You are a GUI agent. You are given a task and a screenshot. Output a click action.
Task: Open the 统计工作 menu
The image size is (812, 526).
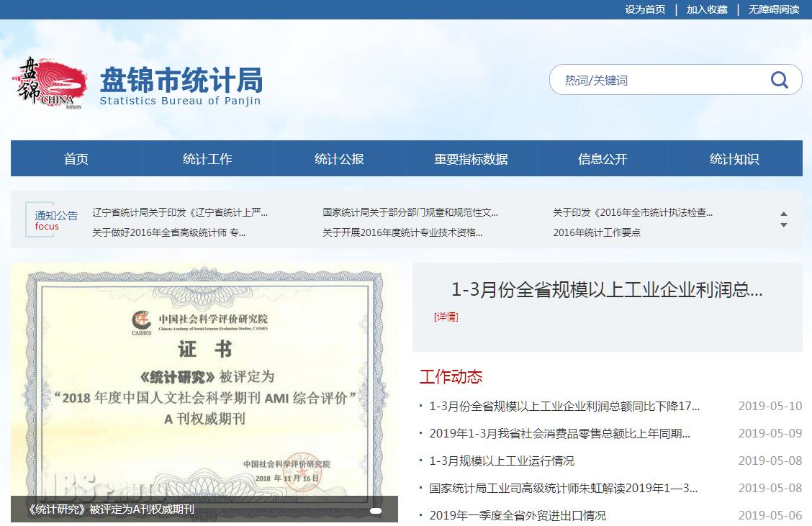207,159
